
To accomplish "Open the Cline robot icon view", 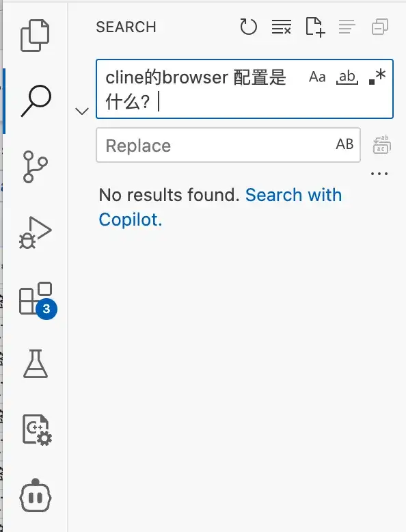I will click(36, 495).
